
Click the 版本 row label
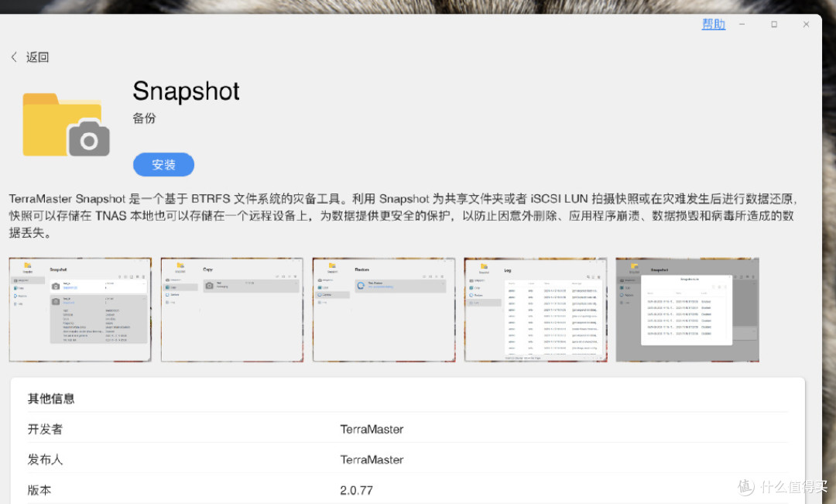point(39,490)
